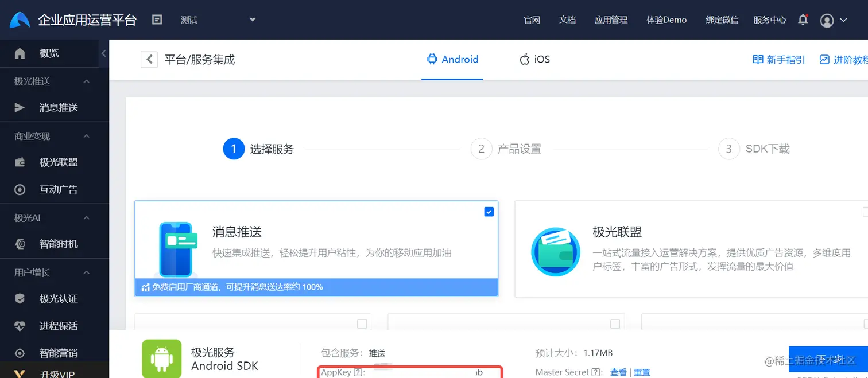Viewport: 868px width, 378px height.
Task: Open 新手指引 guide
Action: tap(779, 60)
